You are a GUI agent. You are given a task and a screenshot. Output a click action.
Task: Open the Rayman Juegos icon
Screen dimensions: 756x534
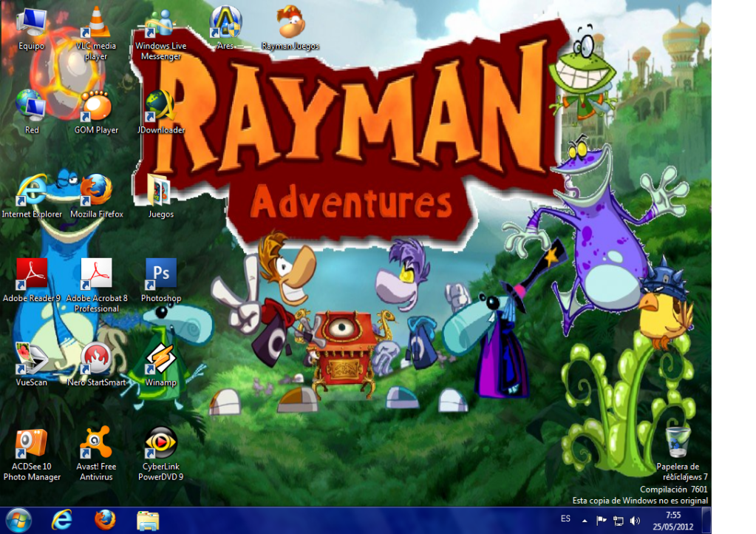pyautogui.click(x=290, y=29)
